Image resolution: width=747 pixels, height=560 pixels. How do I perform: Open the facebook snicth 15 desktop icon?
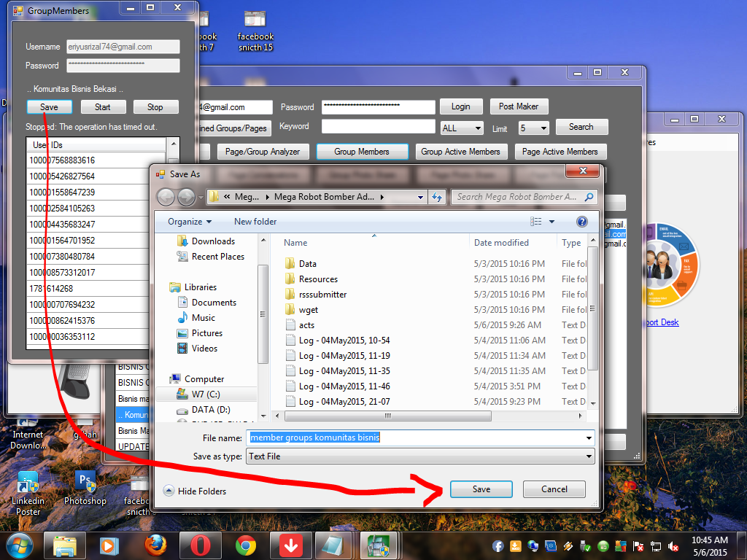point(255,31)
